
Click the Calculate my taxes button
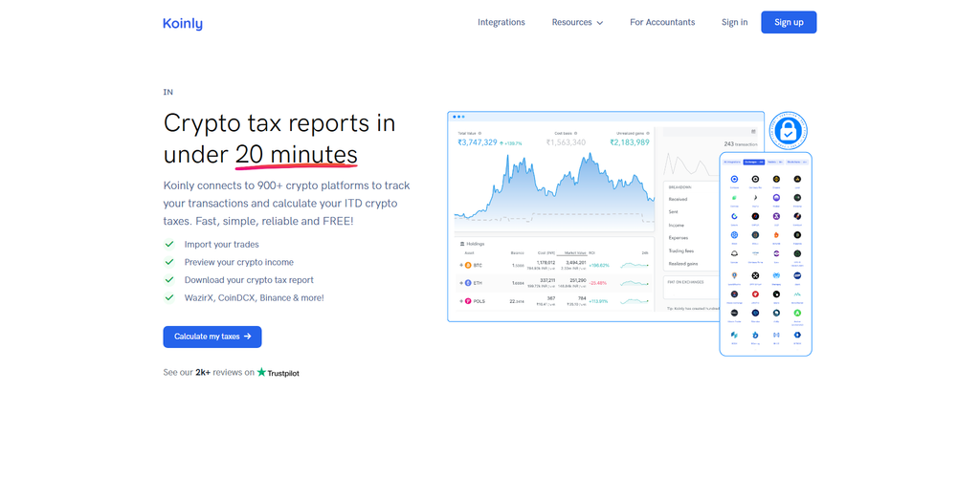[212, 337]
